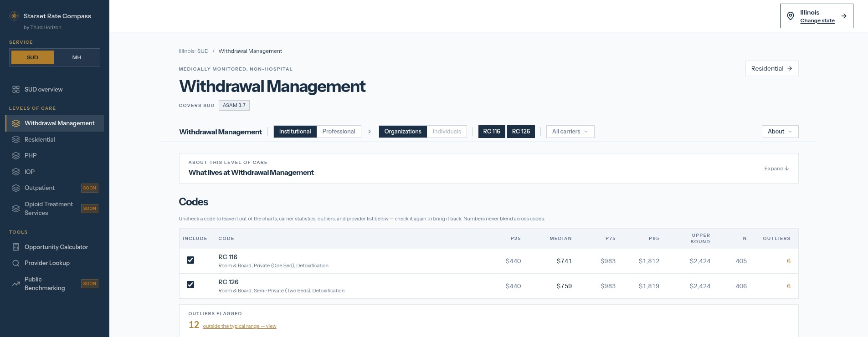868x337 pixels.
Task: Uncheck the RC 126 include checkbox
Action: 190,285
